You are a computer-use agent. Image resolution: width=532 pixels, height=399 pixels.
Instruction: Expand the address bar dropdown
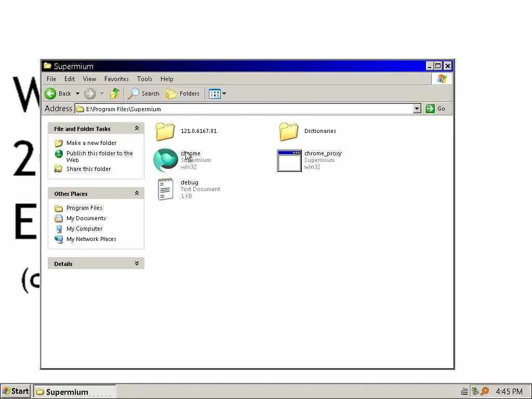[x=417, y=109]
